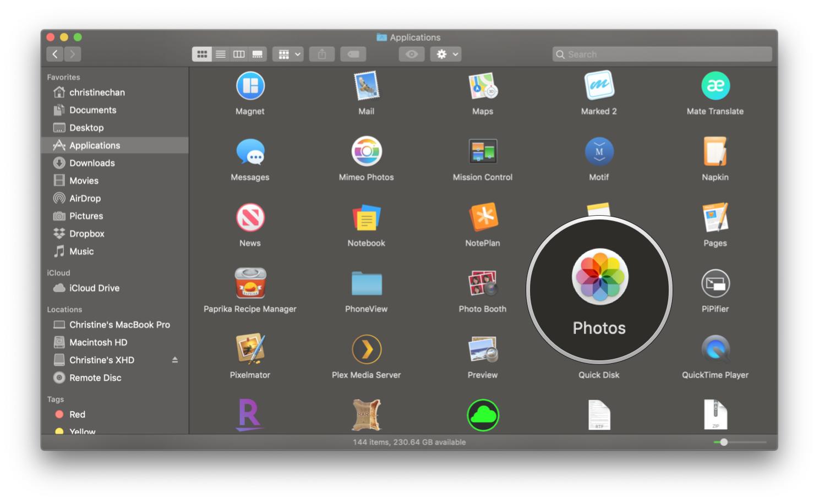Open the Mate Translate app icon

tap(715, 86)
